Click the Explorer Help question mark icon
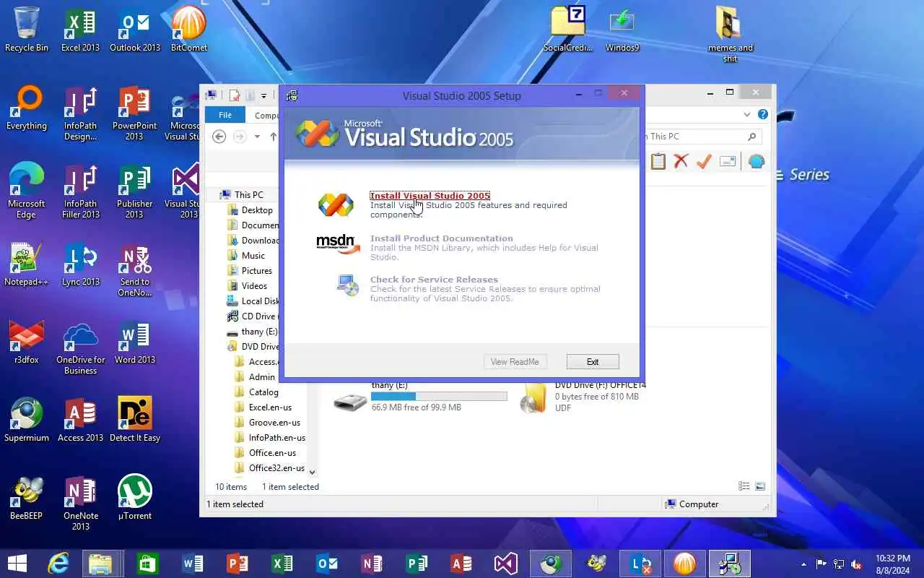 click(763, 115)
